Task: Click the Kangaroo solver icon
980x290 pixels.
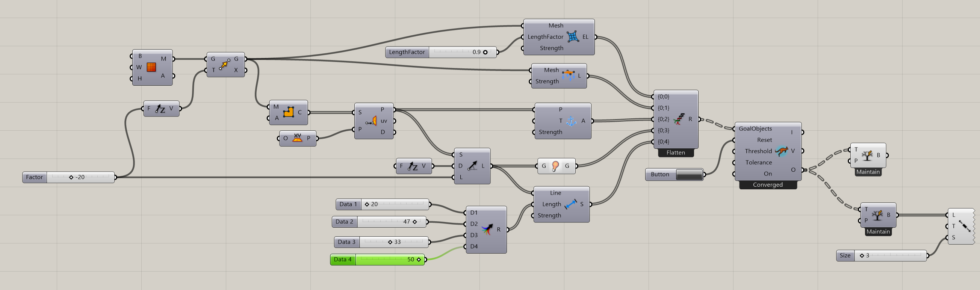Action: pyautogui.click(x=781, y=151)
